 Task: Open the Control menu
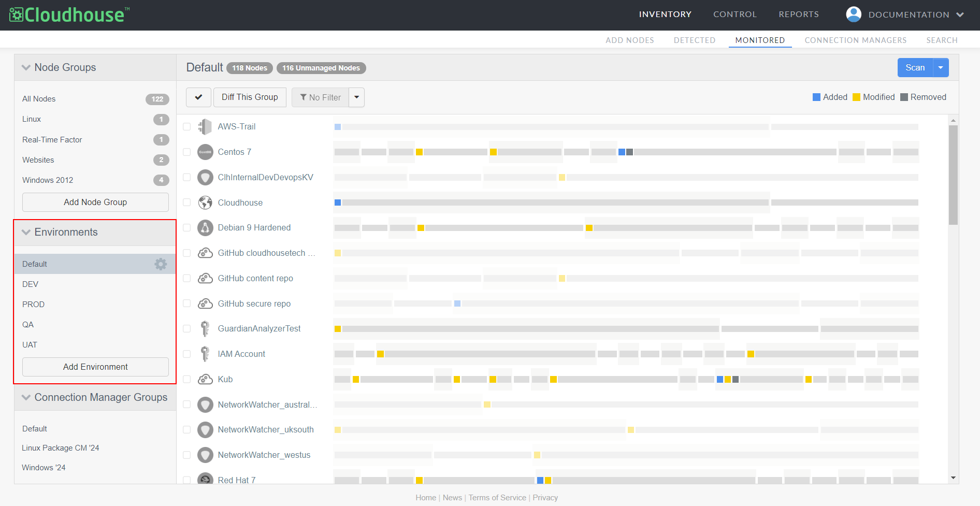click(735, 15)
